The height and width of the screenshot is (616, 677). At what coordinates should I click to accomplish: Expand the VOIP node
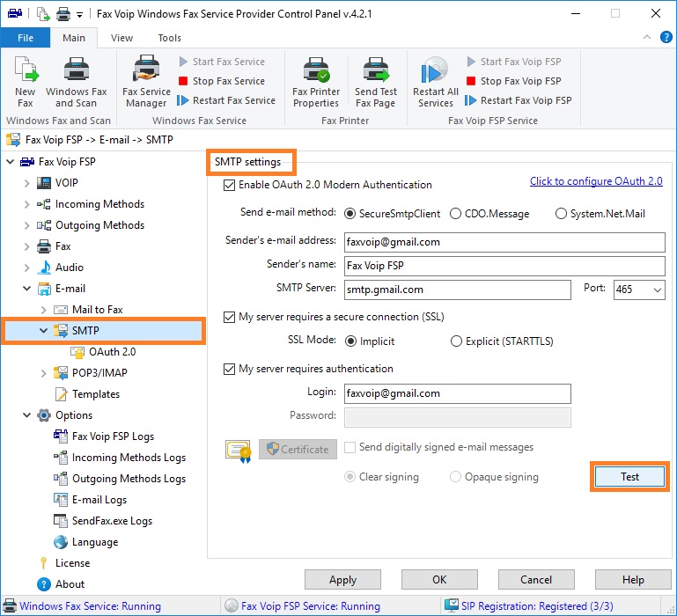tap(26, 183)
